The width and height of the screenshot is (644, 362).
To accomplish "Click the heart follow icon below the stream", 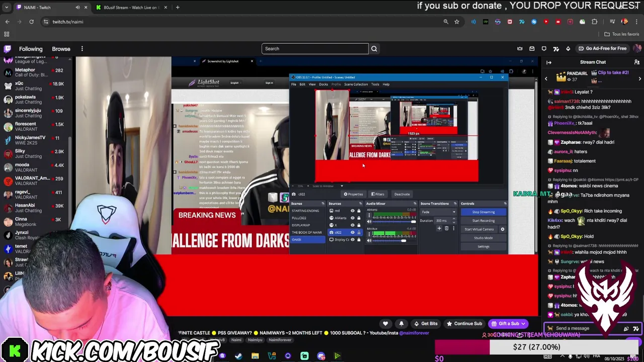I will point(385,324).
